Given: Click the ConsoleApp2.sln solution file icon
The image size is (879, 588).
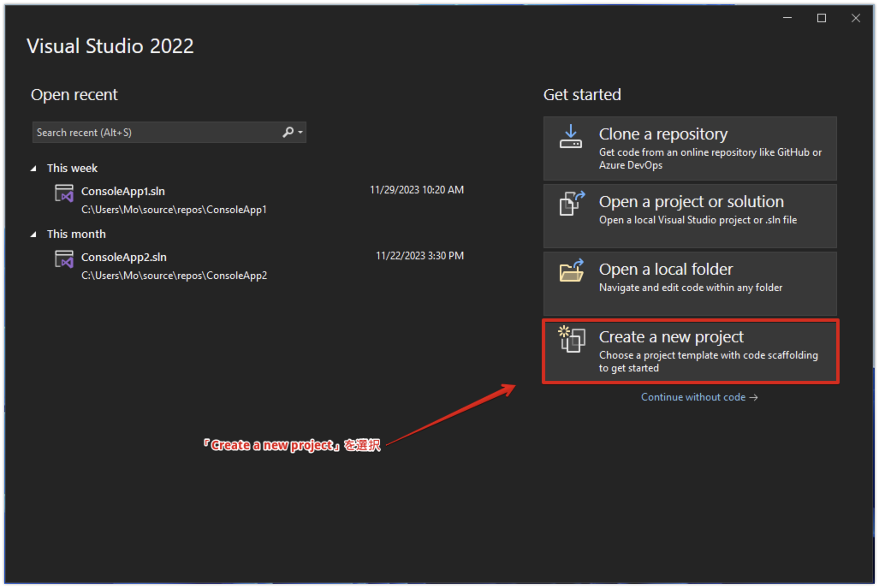Looking at the screenshot, I should 64,258.
